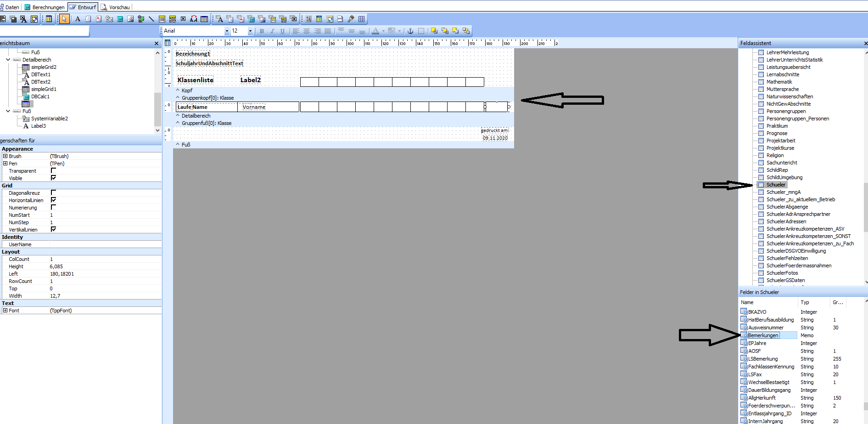Select the Label text tool
The height and width of the screenshot is (424, 868).
pos(78,19)
